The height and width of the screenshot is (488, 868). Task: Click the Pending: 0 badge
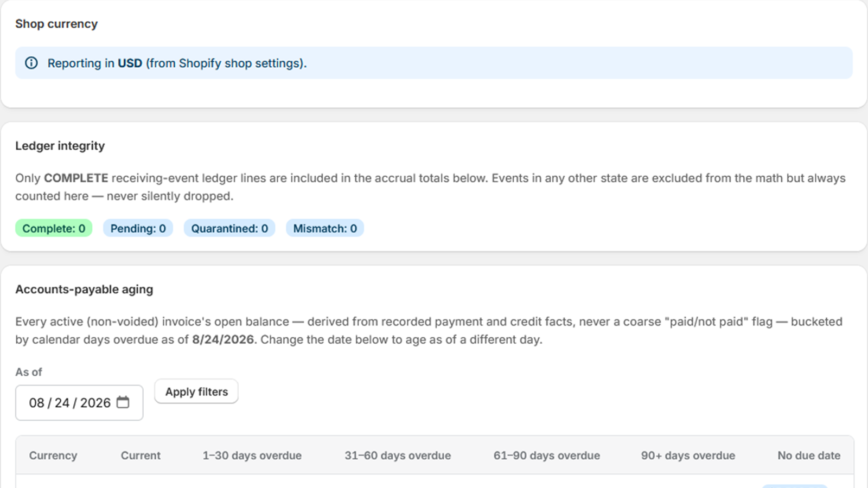click(138, 228)
